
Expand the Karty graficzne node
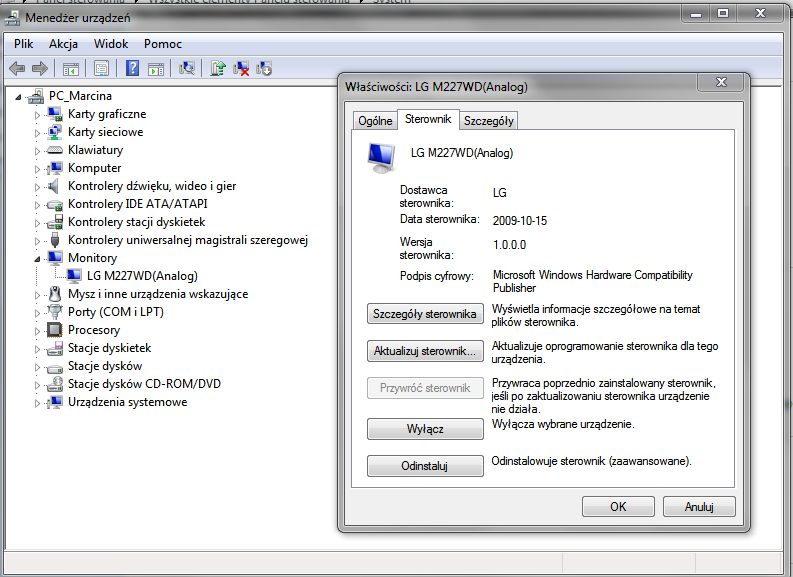[37, 115]
